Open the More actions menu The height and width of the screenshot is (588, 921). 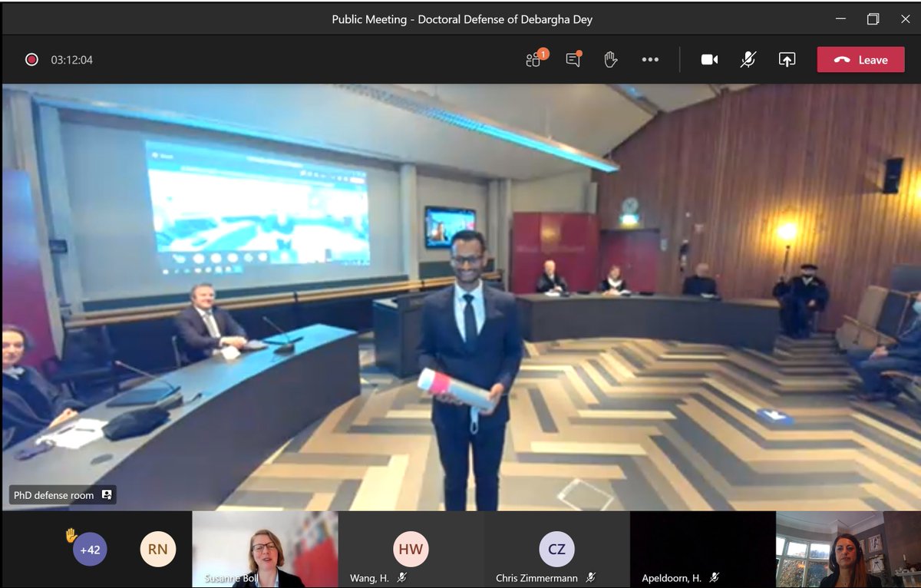(650, 59)
